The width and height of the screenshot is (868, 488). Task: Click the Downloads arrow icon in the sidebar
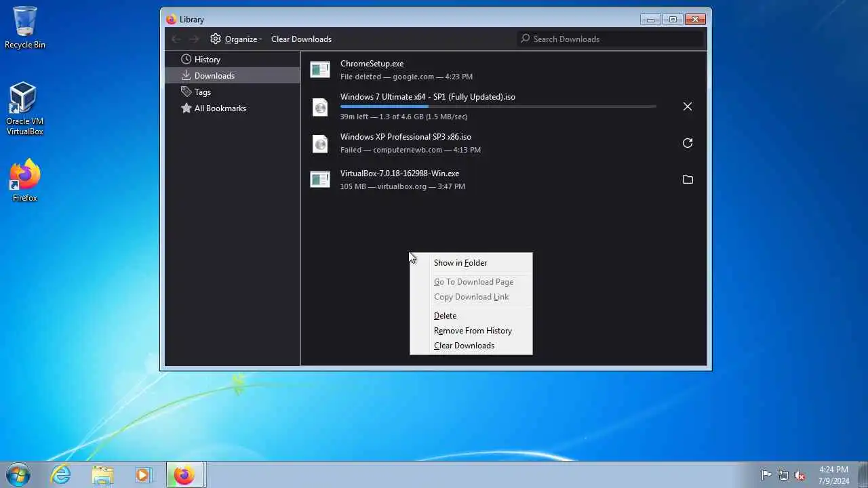[186, 75]
